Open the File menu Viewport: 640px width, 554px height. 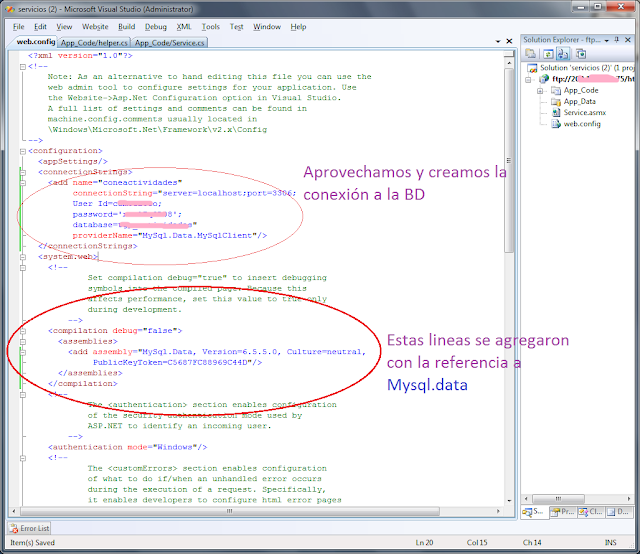18,27
